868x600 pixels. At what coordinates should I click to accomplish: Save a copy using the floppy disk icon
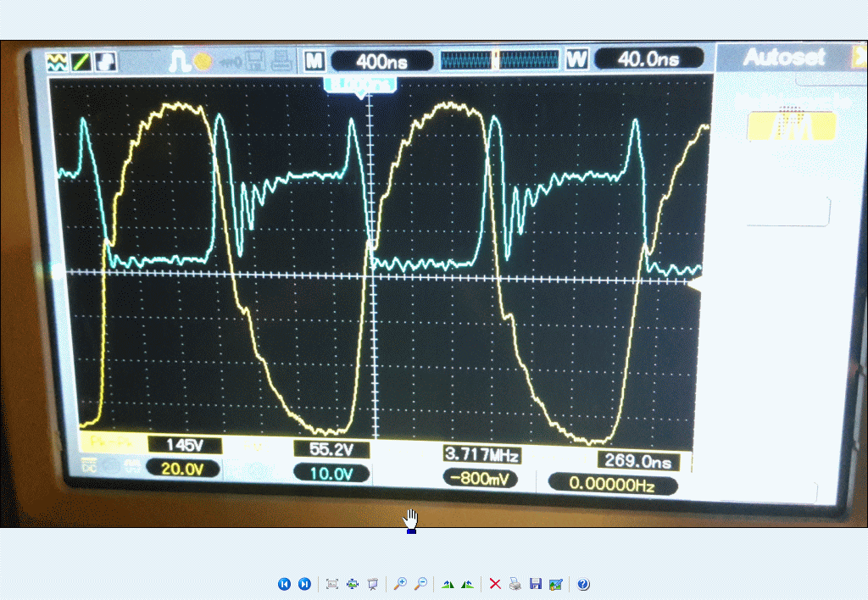(535, 584)
